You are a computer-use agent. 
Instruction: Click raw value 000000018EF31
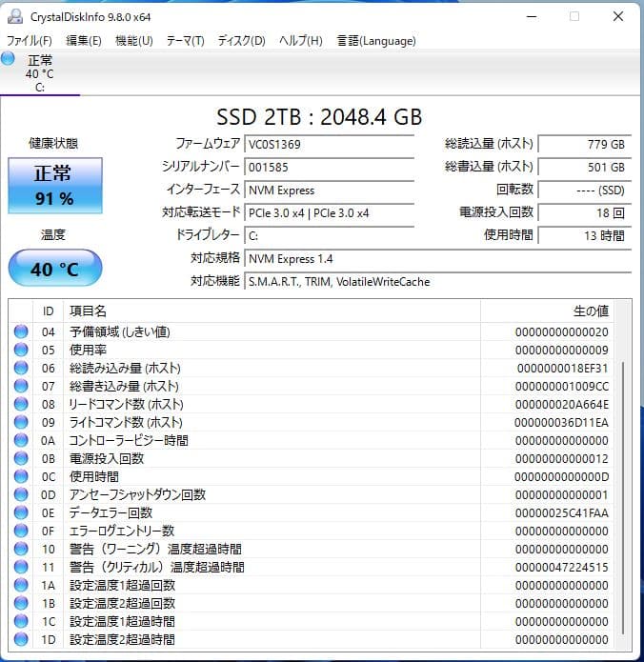(x=562, y=369)
